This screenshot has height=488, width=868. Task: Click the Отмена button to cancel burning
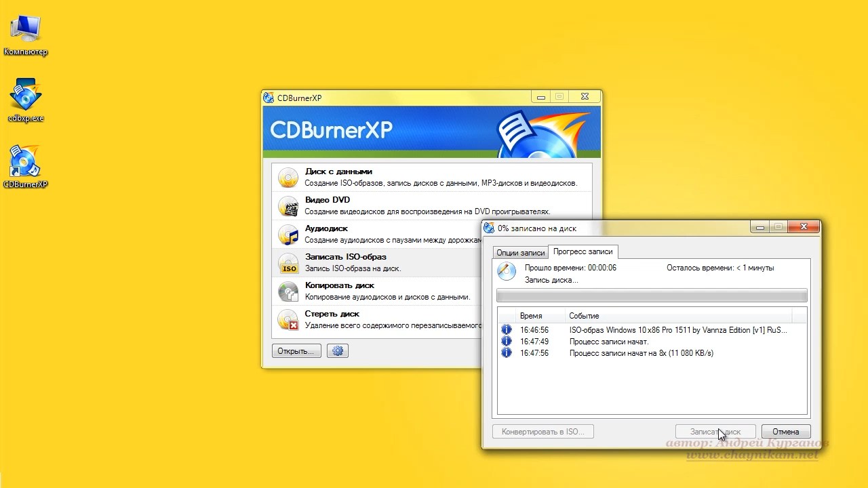pos(786,431)
